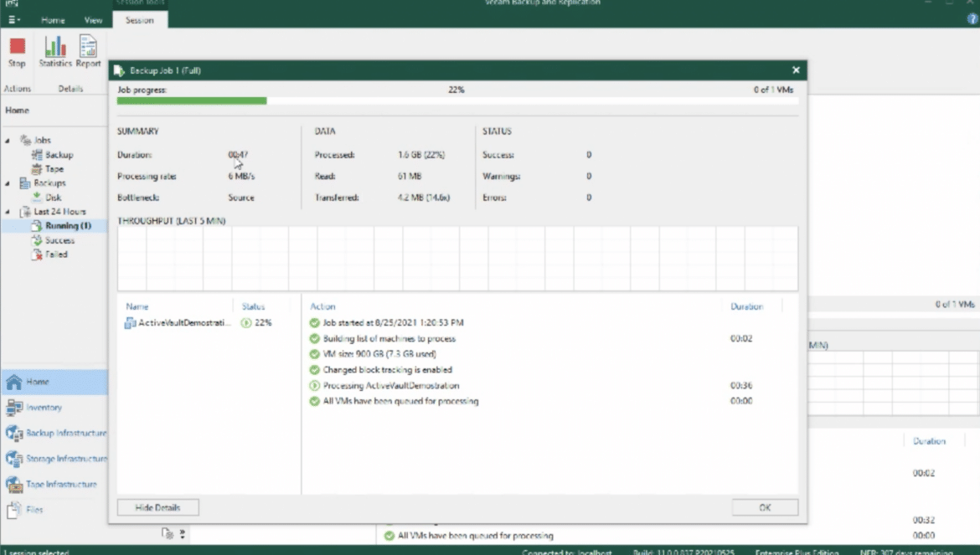Sort by the Name column header
Image resolution: width=980 pixels, height=555 pixels.
[x=137, y=306]
